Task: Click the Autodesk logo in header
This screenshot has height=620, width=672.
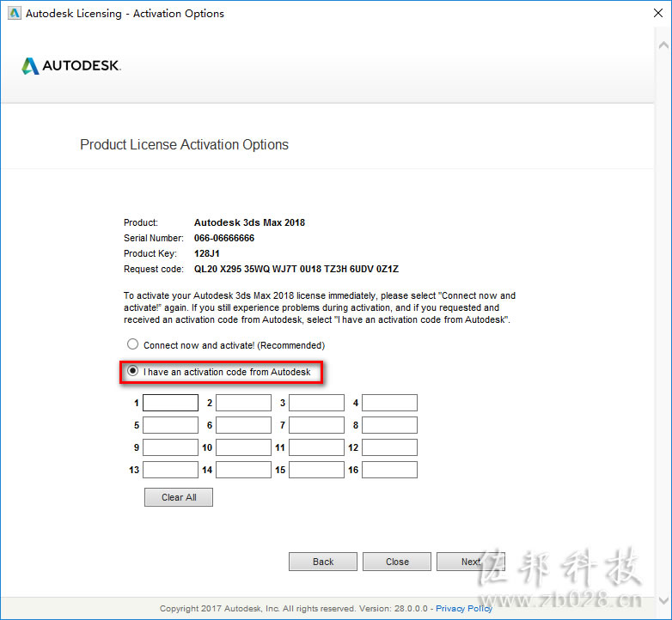Action: point(71,65)
